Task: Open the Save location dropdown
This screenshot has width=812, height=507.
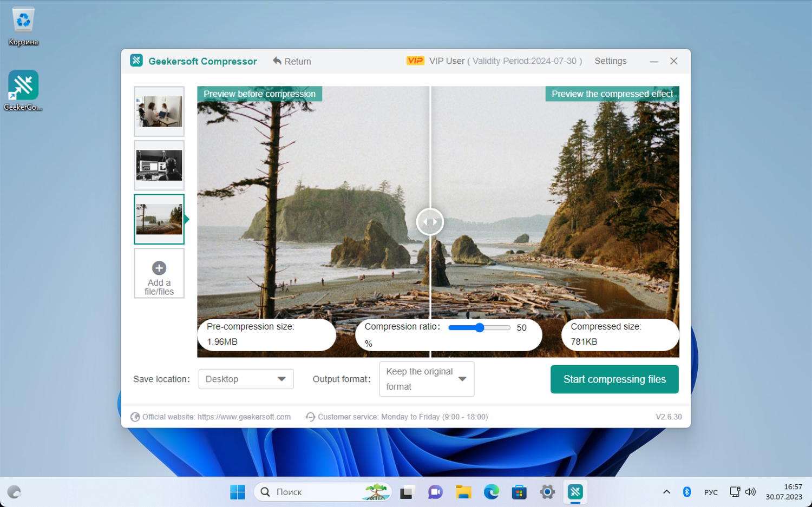Action: point(246,379)
